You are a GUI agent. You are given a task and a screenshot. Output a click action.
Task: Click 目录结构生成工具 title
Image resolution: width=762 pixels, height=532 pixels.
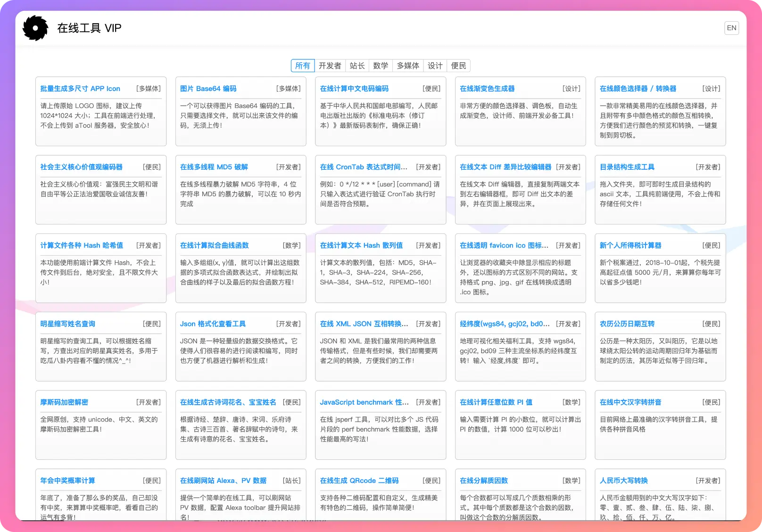627,167
